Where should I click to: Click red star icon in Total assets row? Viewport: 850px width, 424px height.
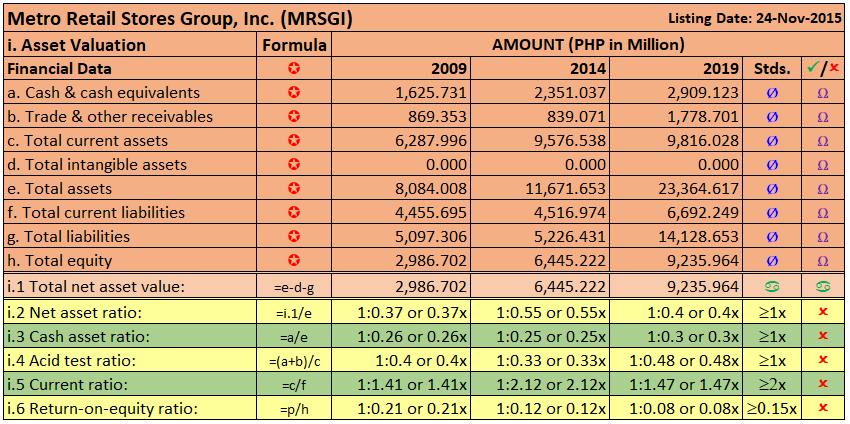tap(294, 189)
